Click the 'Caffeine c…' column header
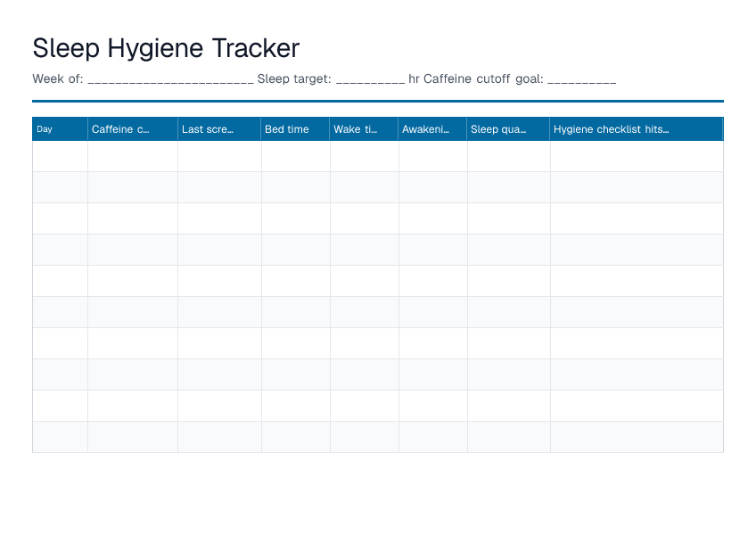Screen dimensions: 756x535 pyautogui.click(x=133, y=128)
